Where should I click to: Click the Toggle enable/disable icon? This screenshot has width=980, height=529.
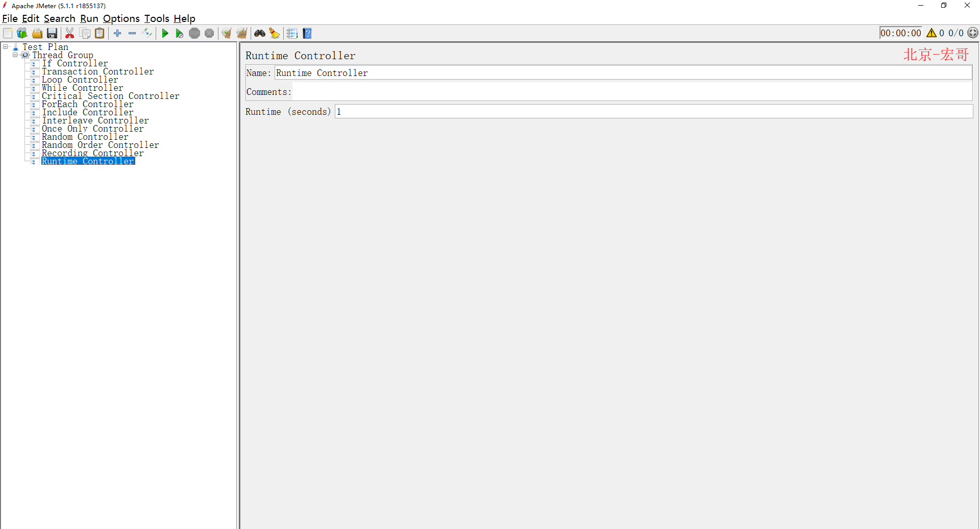point(148,33)
